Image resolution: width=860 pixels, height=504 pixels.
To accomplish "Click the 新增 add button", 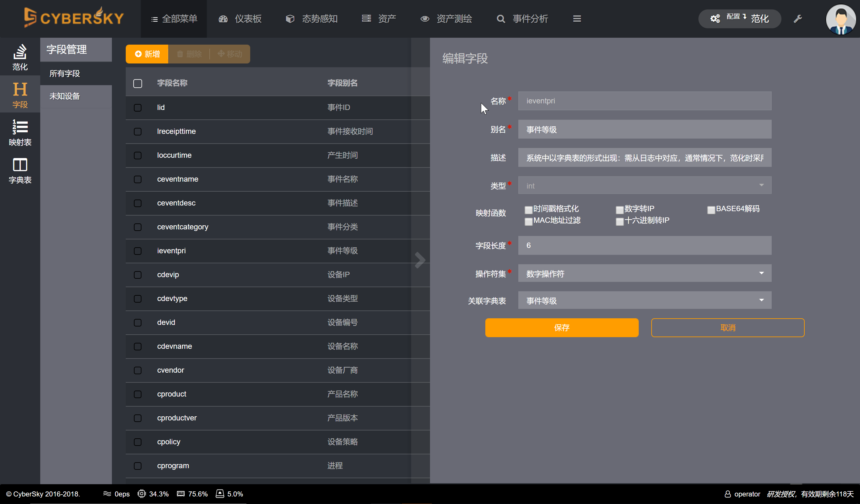I will point(147,54).
